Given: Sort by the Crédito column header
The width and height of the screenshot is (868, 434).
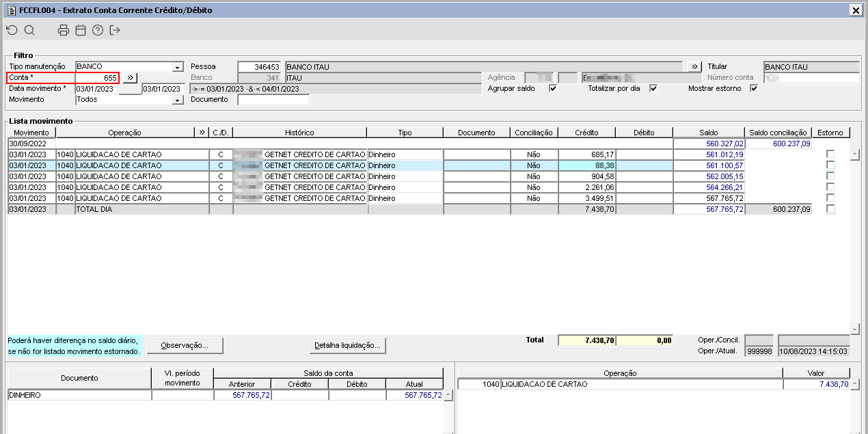Looking at the screenshot, I should [586, 133].
